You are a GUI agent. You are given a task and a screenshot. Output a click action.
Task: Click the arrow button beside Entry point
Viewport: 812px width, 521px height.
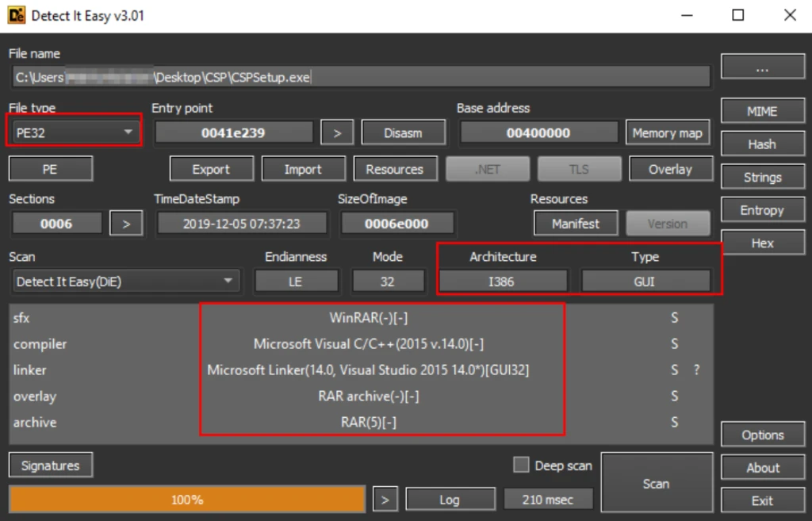click(x=337, y=133)
